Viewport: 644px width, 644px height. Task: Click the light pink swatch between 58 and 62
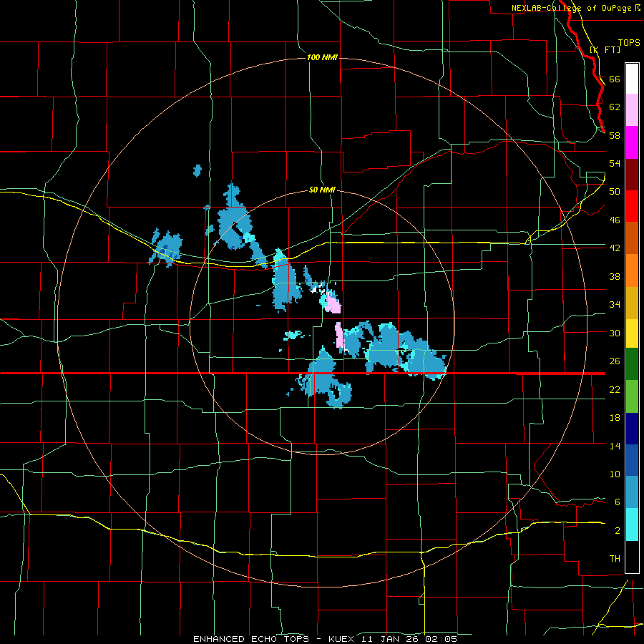[x=632, y=110]
